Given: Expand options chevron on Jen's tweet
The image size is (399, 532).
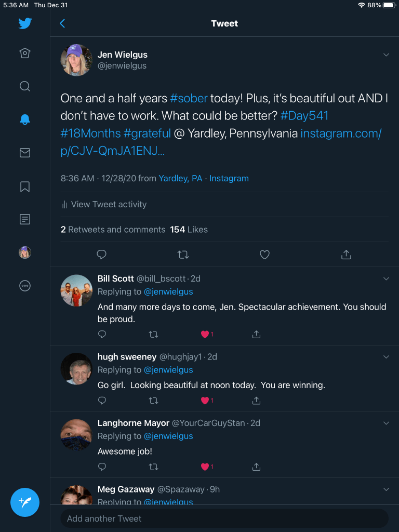Looking at the screenshot, I should (x=386, y=55).
